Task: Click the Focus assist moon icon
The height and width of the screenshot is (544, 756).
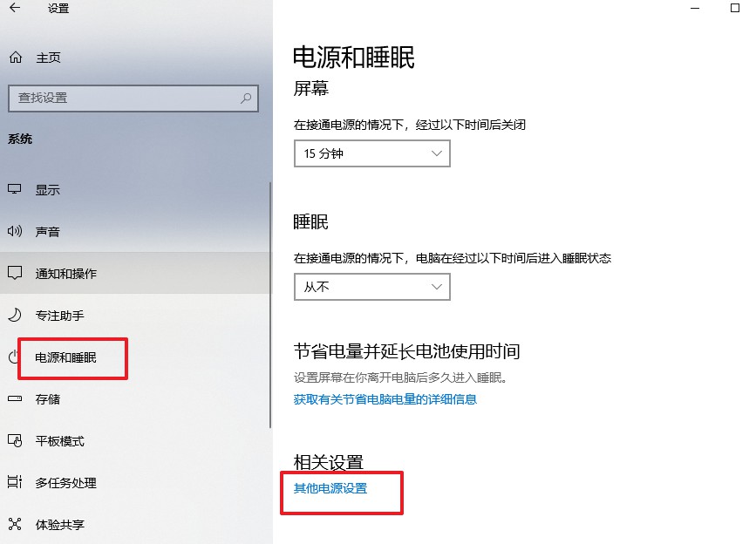Action: [15, 315]
